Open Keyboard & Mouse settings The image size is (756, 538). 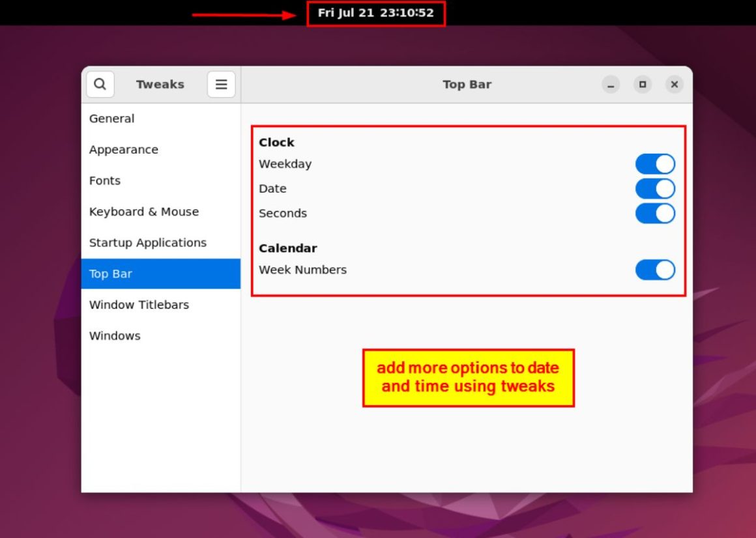(x=143, y=212)
